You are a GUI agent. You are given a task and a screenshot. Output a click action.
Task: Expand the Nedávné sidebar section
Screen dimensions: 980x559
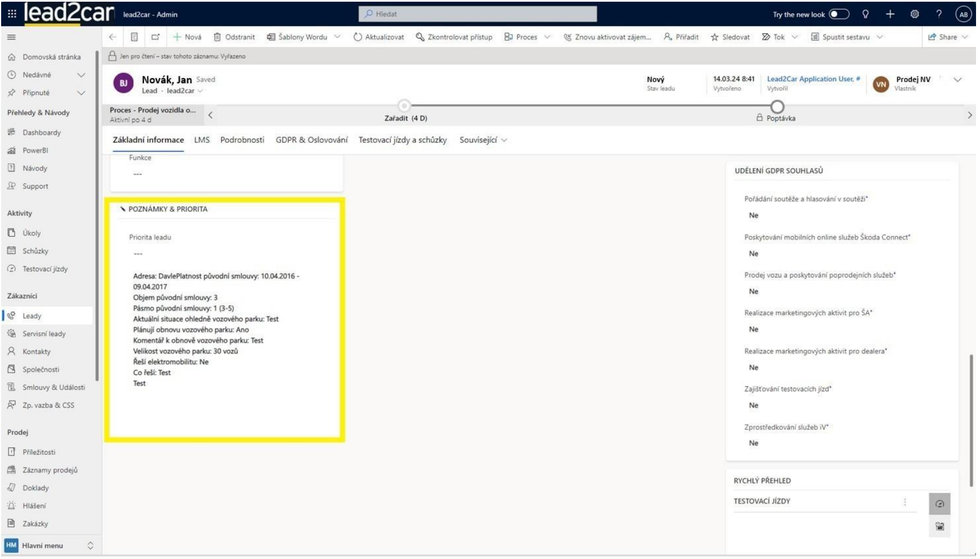81,75
